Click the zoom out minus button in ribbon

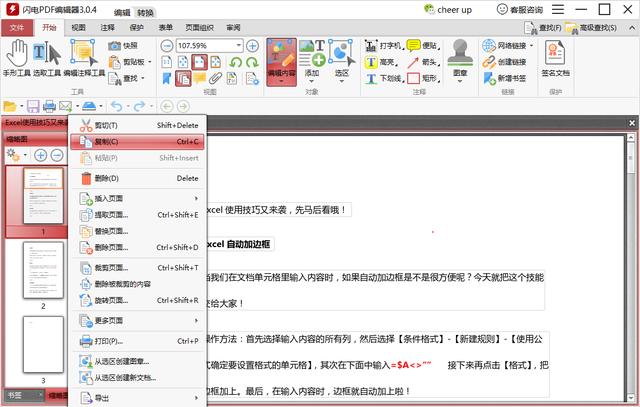167,46
